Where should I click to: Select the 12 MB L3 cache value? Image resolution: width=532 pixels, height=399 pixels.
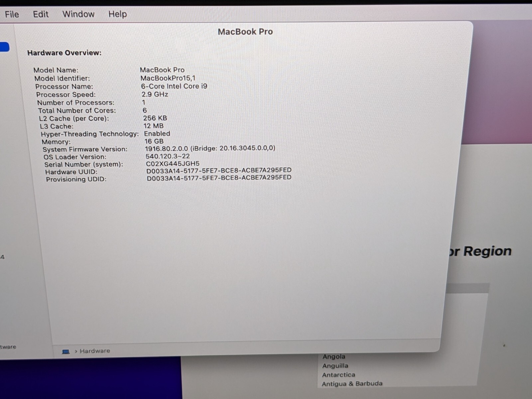click(154, 126)
